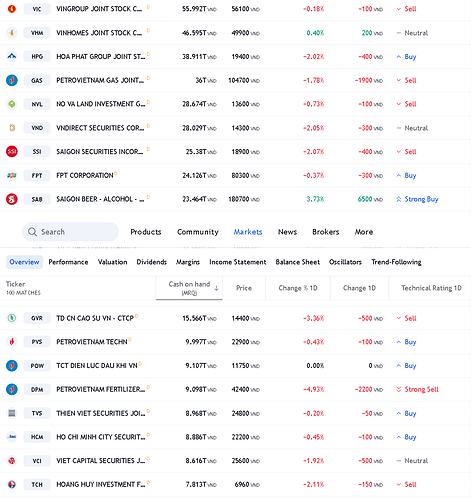Viewport: 471px width, 500px height.
Task: Open the Markets navigation menu
Action: point(248,232)
